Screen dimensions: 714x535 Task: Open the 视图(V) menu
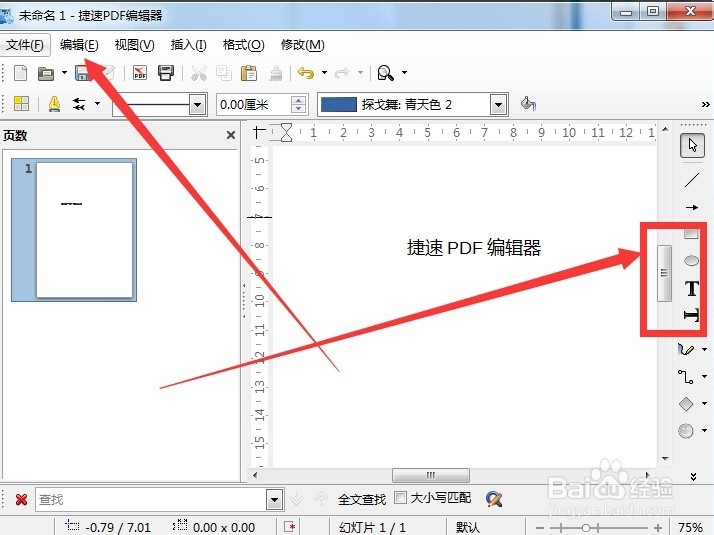pyautogui.click(x=134, y=45)
